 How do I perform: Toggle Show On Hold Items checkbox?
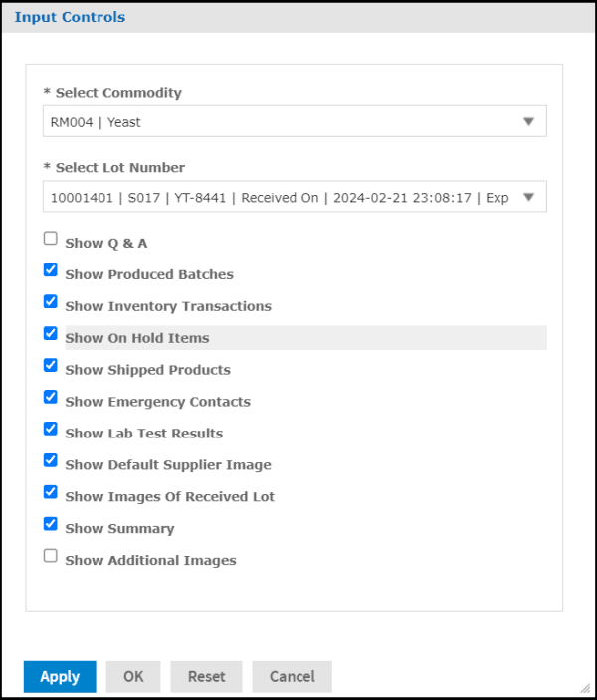click(x=51, y=334)
